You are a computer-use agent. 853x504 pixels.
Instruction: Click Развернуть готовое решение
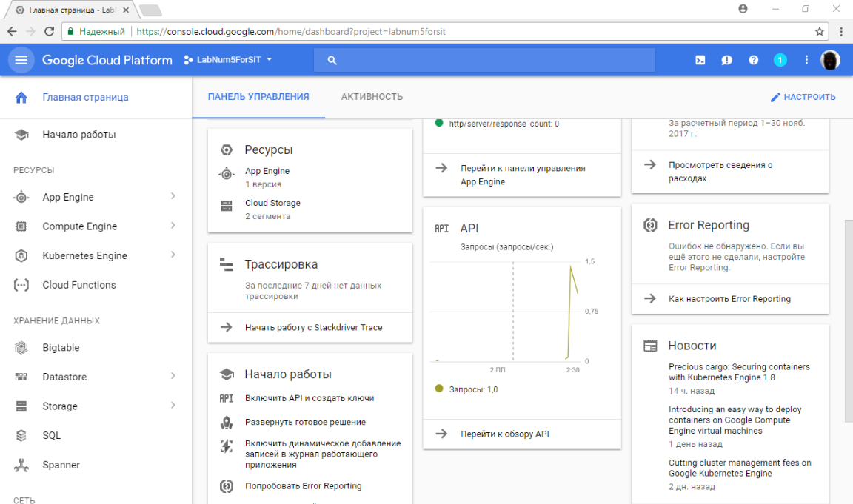point(305,422)
